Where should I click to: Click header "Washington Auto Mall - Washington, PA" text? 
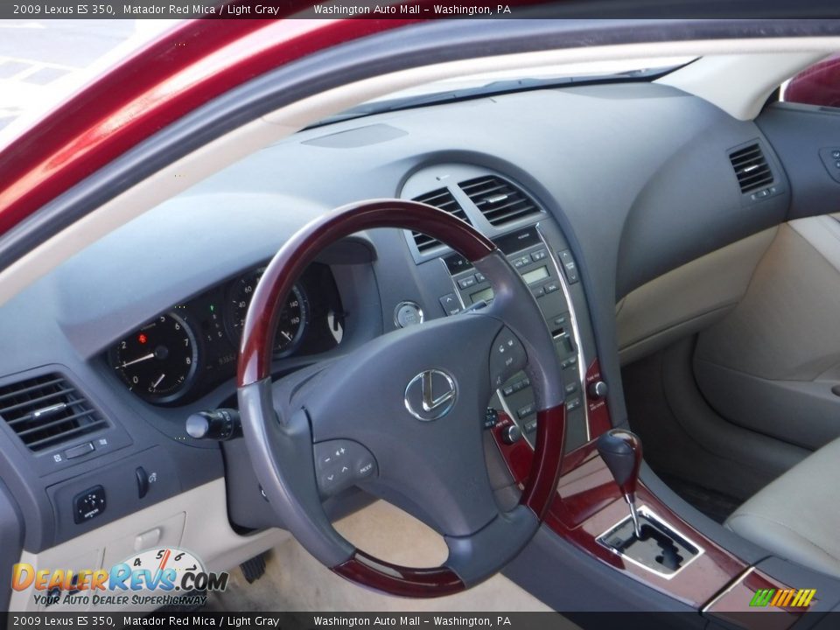tap(411, 10)
